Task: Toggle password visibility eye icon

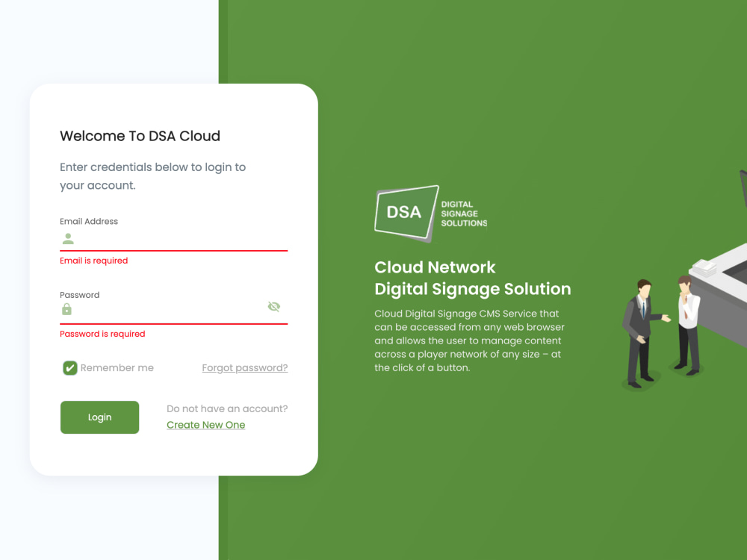Action: click(274, 307)
